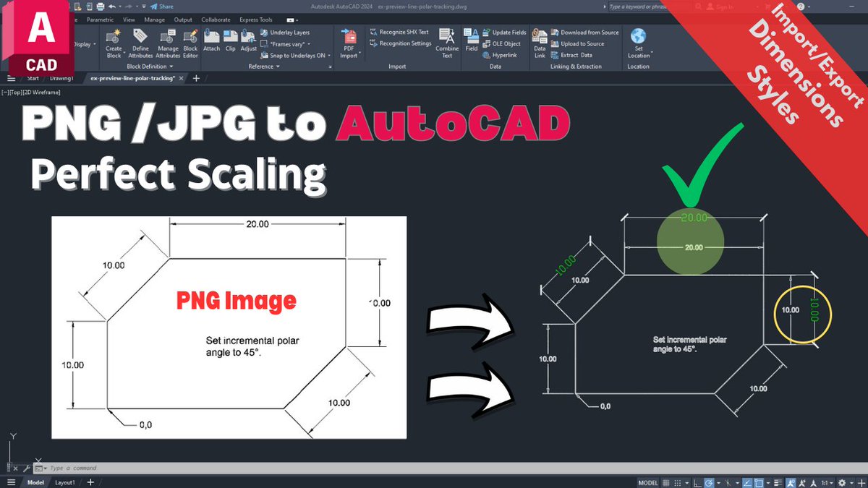Insert an OLE Object
The height and width of the screenshot is (488, 868).
tap(501, 43)
